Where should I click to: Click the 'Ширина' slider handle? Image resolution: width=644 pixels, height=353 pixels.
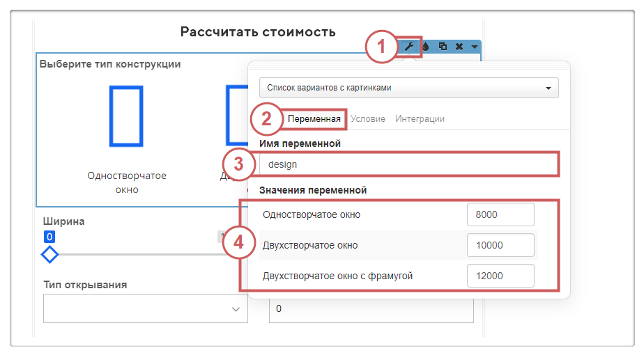click(x=49, y=254)
